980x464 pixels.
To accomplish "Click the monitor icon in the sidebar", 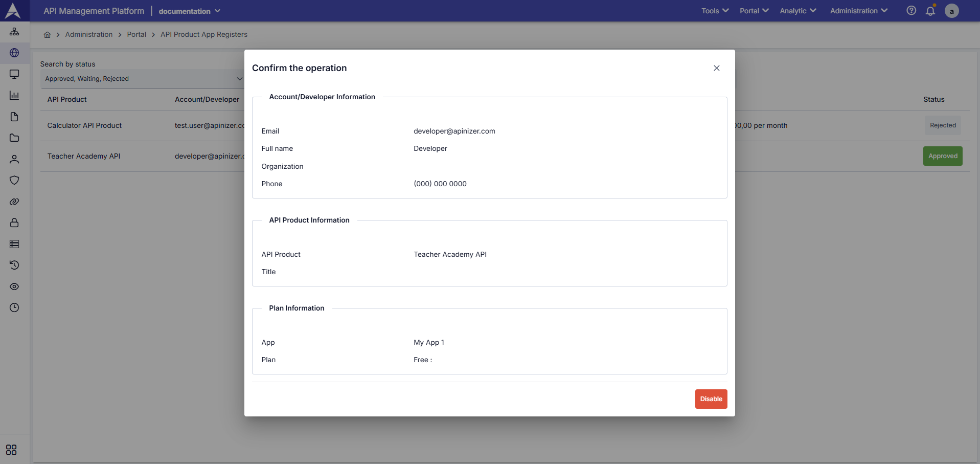I will [x=14, y=74].
